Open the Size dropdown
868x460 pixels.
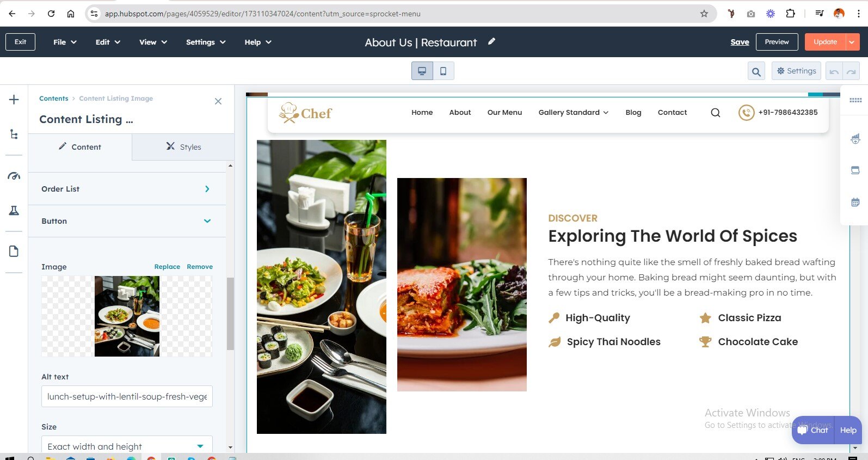tap(127, 446)
